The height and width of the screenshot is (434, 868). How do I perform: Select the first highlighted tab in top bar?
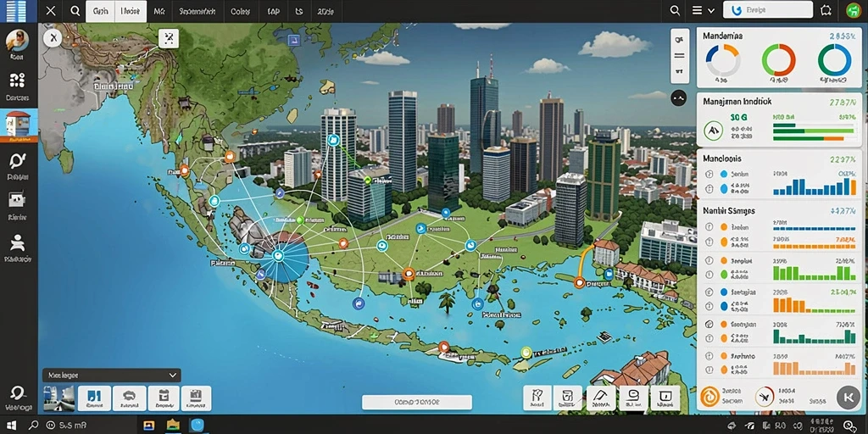point(100,11)
